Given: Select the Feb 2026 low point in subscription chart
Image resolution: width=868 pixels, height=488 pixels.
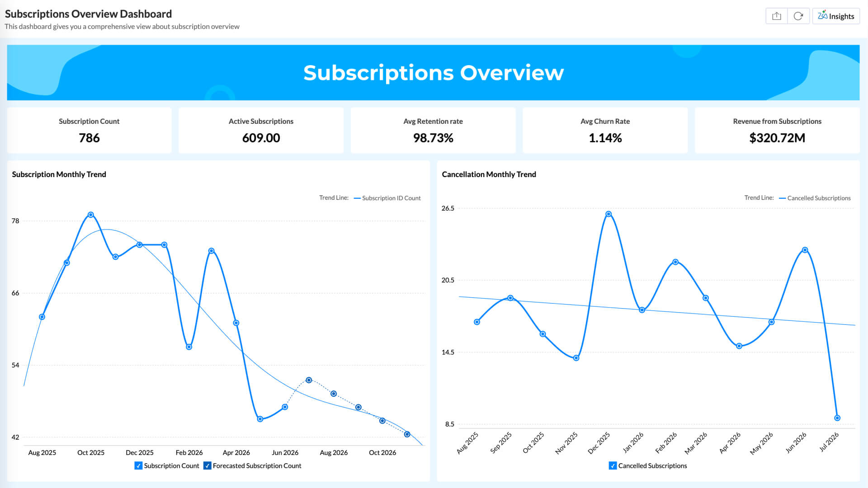Looking at the screenshot, I should tap(189, 347).
